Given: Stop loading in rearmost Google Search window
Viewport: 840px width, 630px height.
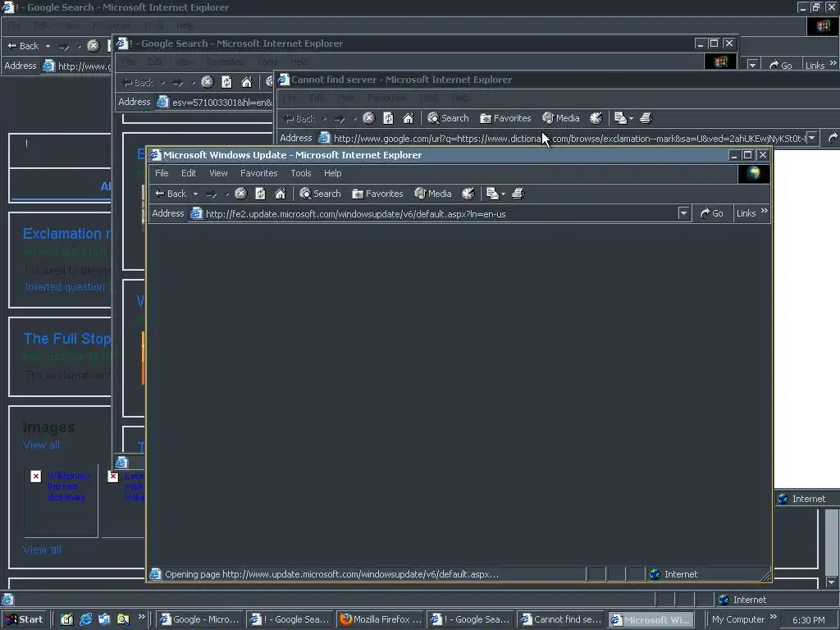Looking at the screenshot, I should coord(94,46).
